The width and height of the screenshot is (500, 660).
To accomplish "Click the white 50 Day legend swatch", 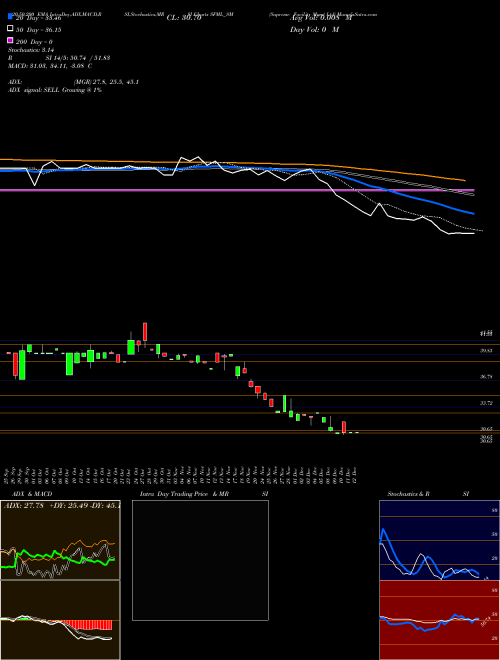I will coord(10,29).
